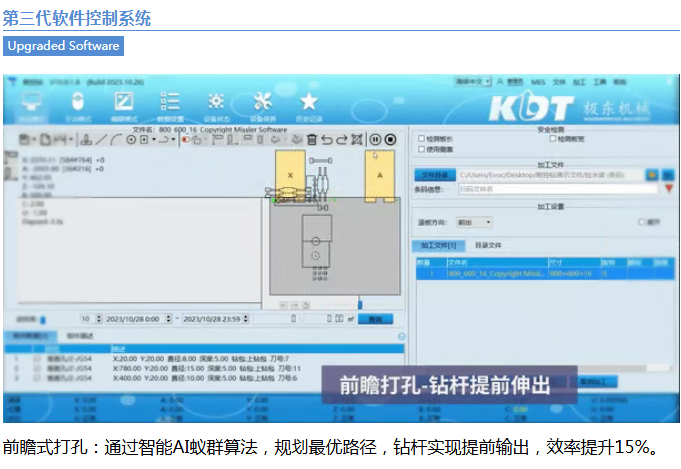The height and width of the screenshot is (469, 681).
Task: Select the straight line drawing tool
Action: [x=101, y=140]
